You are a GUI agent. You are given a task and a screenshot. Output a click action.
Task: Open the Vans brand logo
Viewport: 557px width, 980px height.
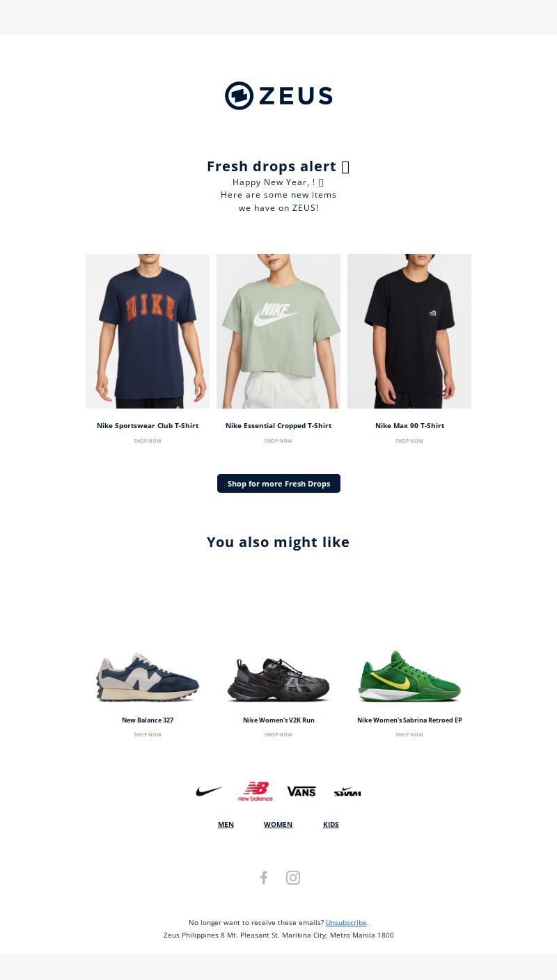click(301, 791)
